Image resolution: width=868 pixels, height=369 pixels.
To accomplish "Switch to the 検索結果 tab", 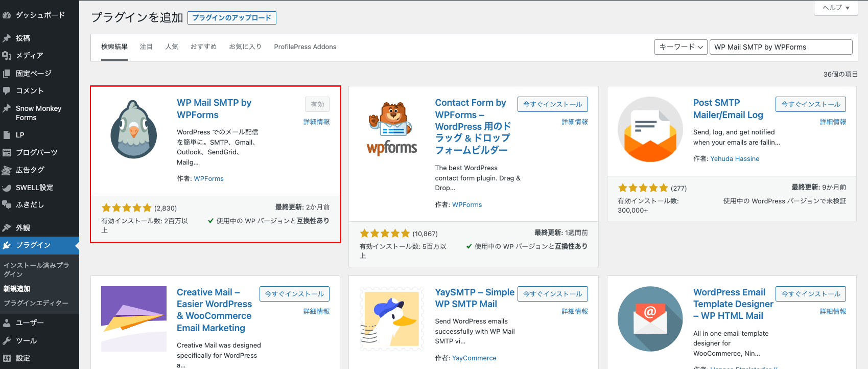I will [x=114, y=47].
